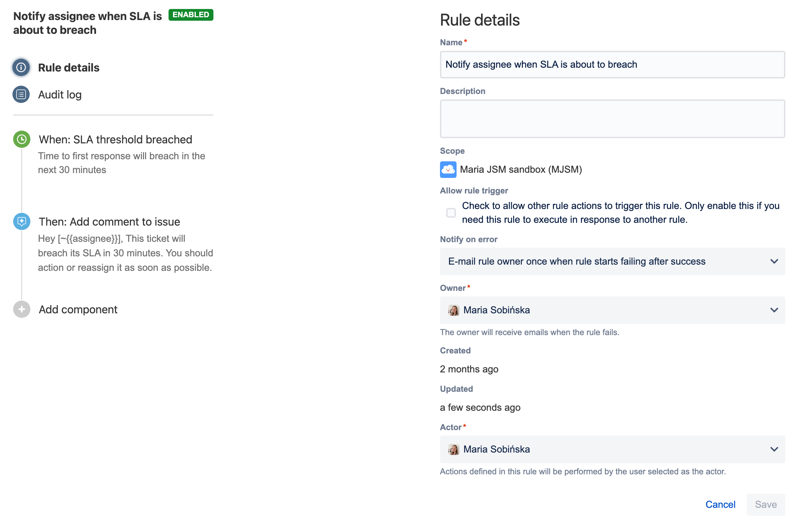Open the Audit log section
804x532 pixels.
[x=60, y=95]
